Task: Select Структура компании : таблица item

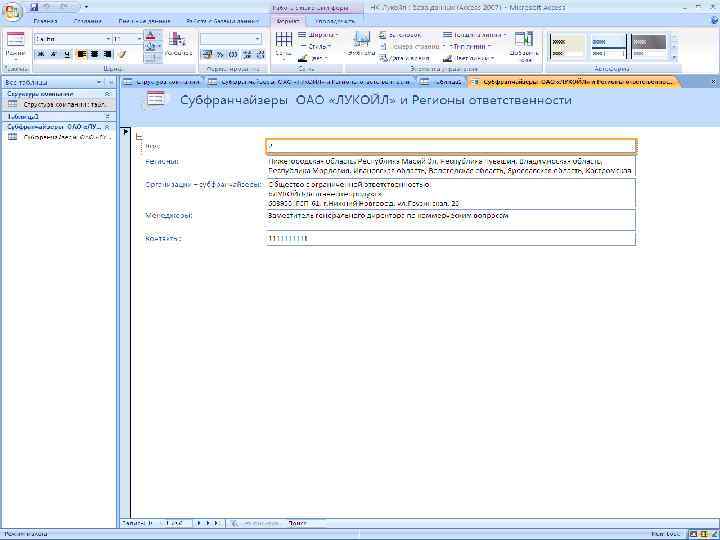Action: click(x=59, y=105)
